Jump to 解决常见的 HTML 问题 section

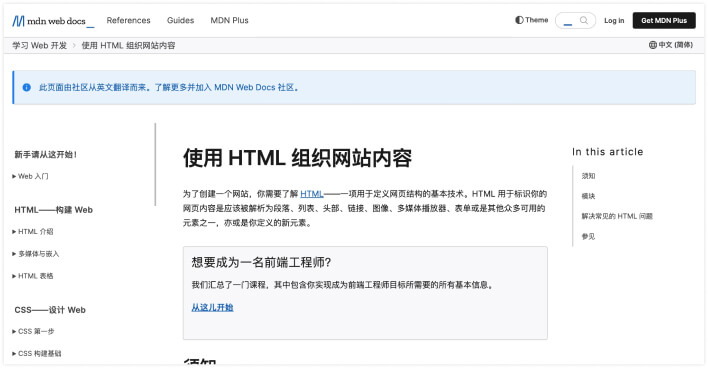617,216
